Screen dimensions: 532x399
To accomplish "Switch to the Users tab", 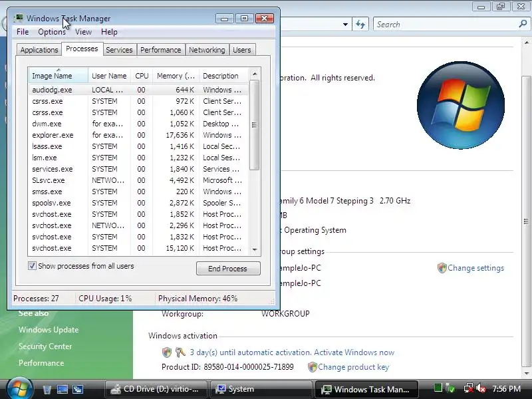I will pyautogui.click(x=241, y=50).
